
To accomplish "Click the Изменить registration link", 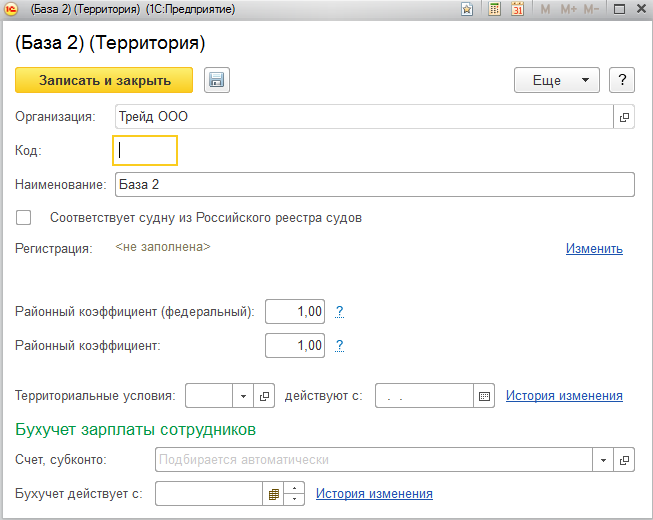I will coord(594,248).
